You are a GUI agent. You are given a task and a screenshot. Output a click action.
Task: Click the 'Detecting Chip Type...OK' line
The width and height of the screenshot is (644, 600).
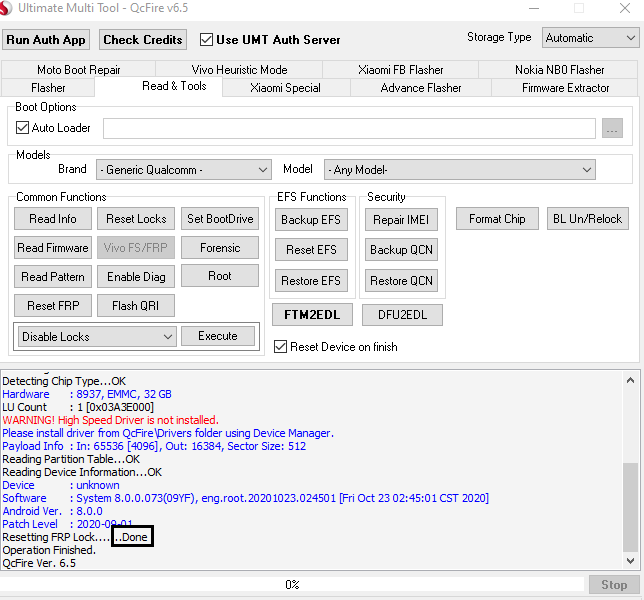[64, 381]
